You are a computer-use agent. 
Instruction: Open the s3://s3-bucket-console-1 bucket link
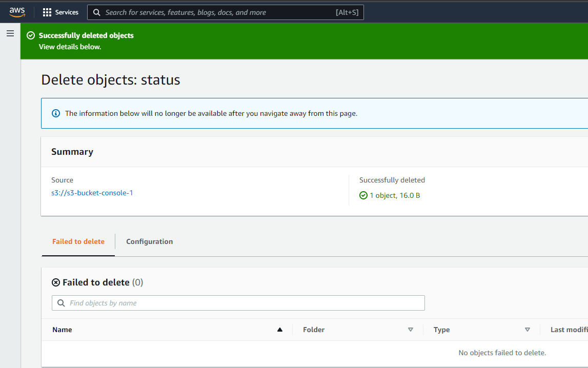(x=92, y=193)
